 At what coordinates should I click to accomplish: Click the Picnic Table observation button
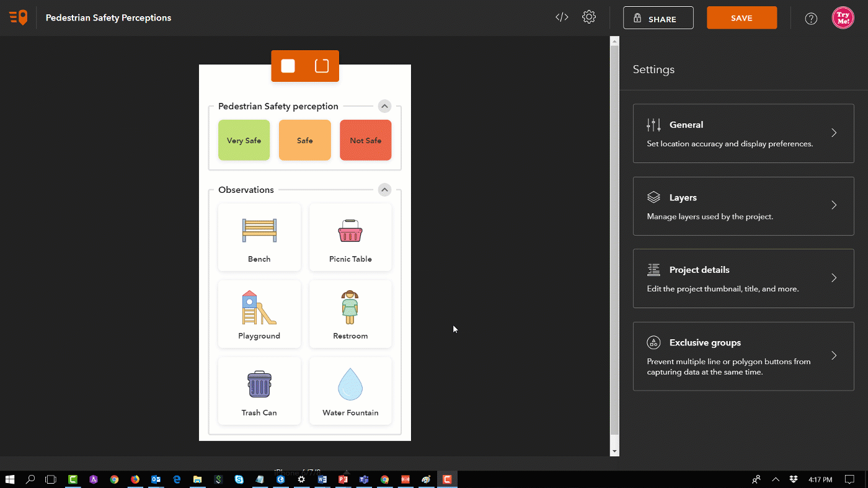350,237
